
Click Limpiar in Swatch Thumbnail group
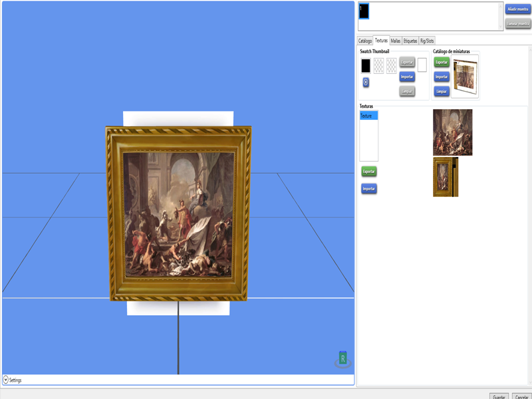pos(407,91)
